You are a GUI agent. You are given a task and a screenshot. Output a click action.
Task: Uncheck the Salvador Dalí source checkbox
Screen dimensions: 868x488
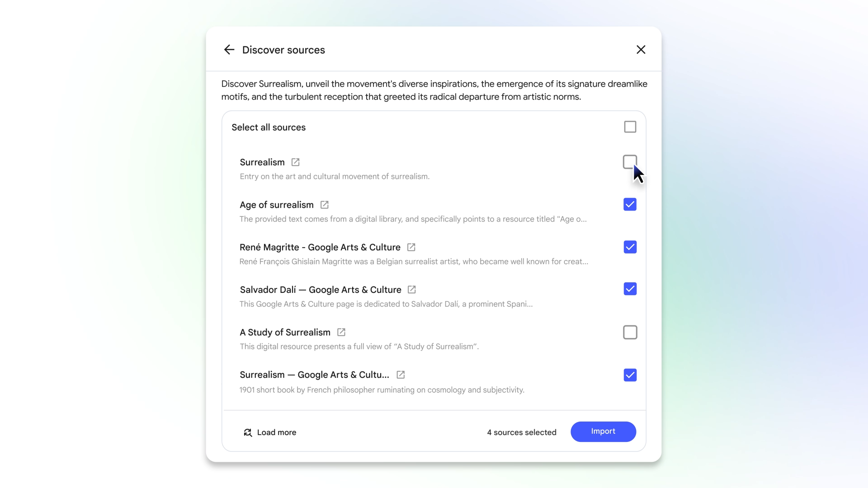(630, 289)
